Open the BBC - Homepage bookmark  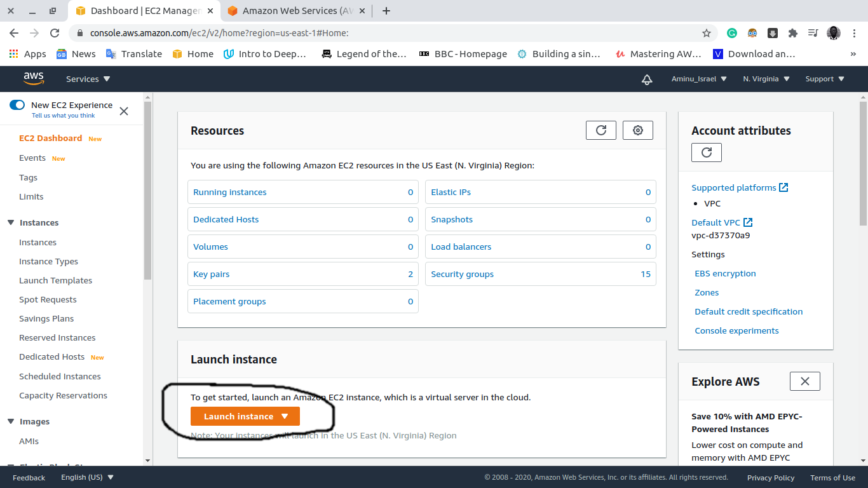[463, 54]
